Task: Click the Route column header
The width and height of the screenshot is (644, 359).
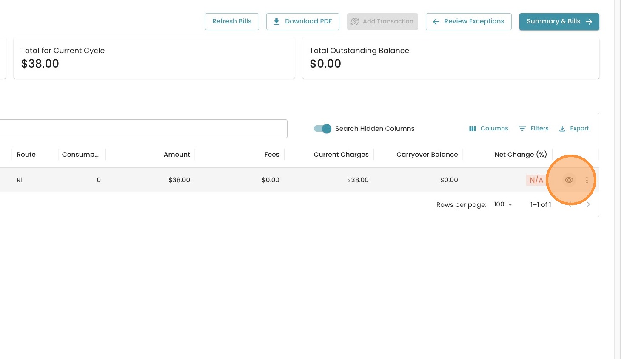Action: click(26, 155)
